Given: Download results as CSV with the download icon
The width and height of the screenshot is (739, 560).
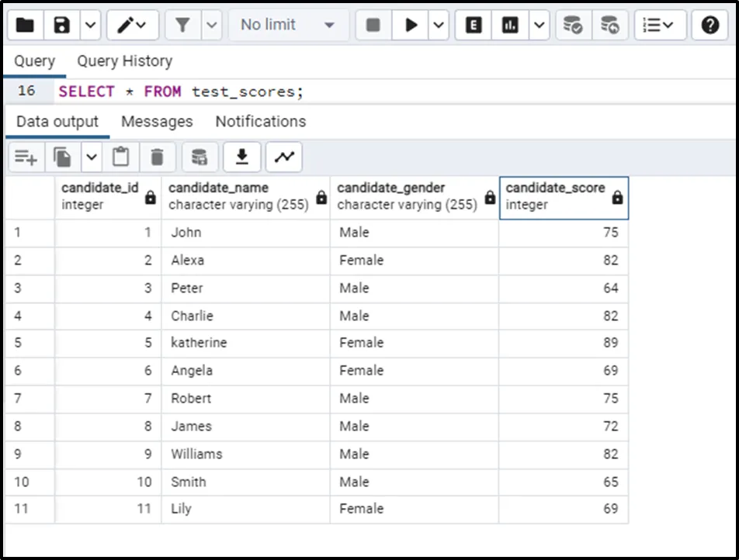Looking at the screenshot, I should [x=242, y=157].
